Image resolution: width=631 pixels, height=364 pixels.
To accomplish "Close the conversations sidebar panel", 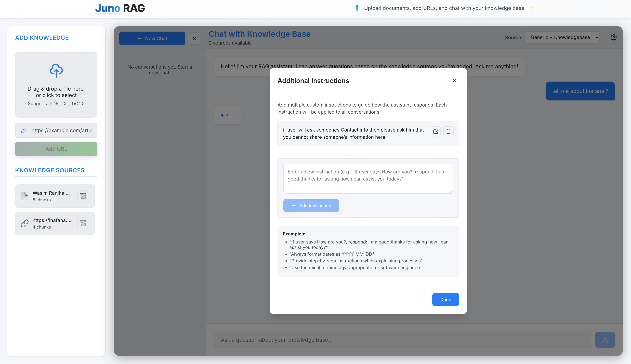I will click(194, 38).
